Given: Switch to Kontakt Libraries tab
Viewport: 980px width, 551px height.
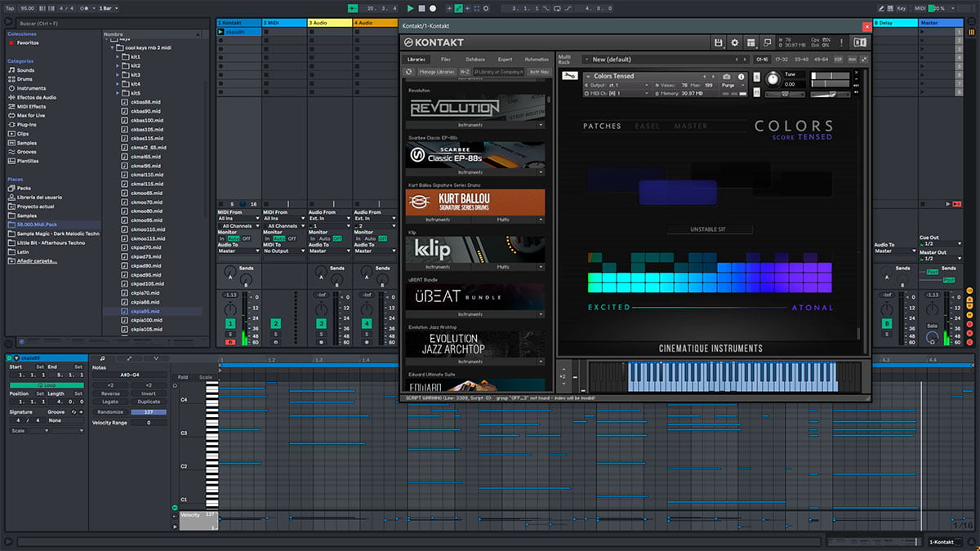Looking at the screenshot, I should tap(416, 60).
